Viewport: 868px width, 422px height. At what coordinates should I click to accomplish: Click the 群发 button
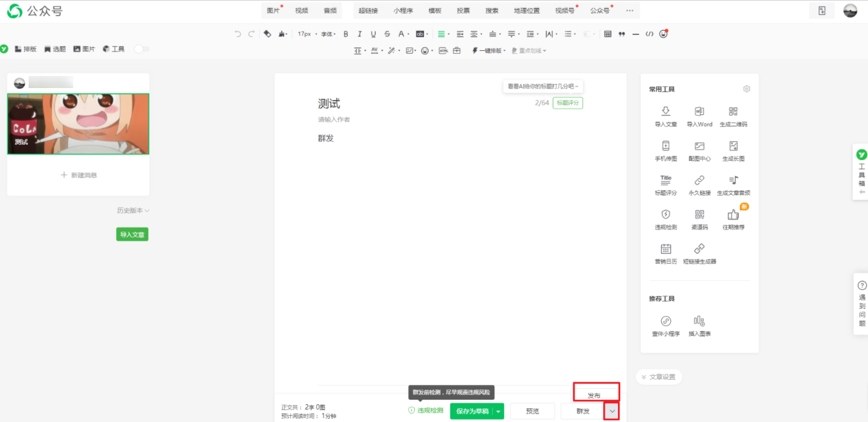[x=582, y=411]
